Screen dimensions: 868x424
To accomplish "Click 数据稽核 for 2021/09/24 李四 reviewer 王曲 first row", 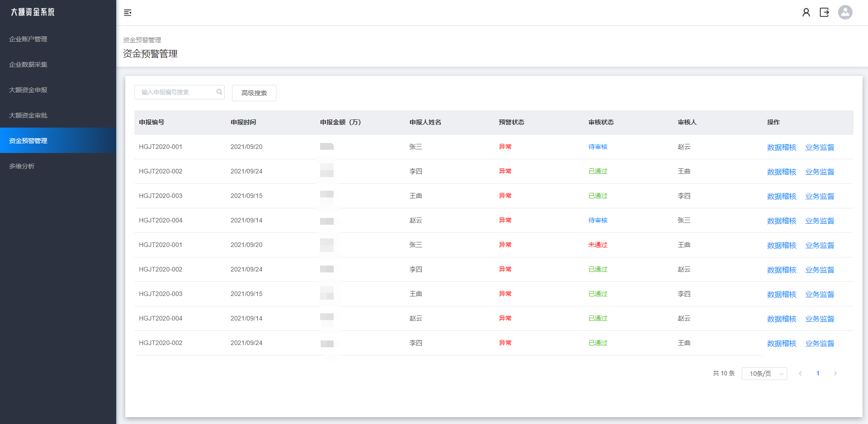I will tap(782, 172).
